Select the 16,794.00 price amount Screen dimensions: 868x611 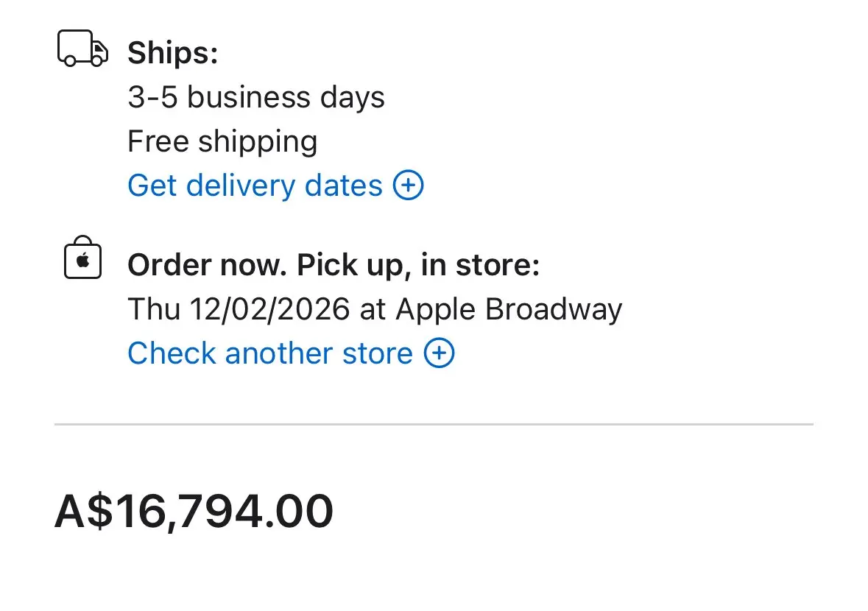click(x=224, y=512)
